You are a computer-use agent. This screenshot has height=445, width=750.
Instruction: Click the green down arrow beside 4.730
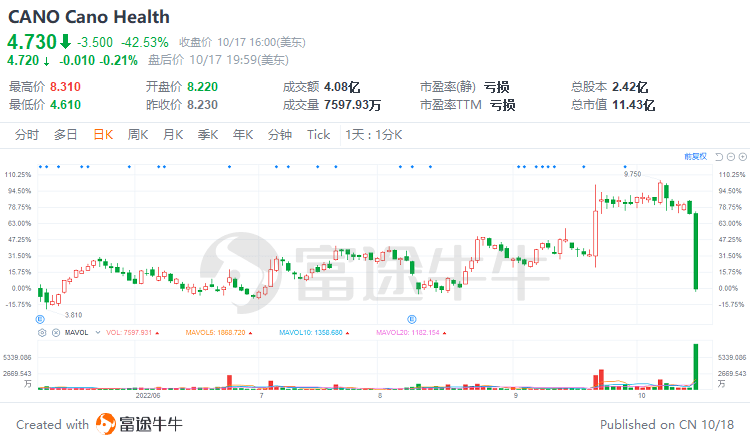click(x=66, y=42)
